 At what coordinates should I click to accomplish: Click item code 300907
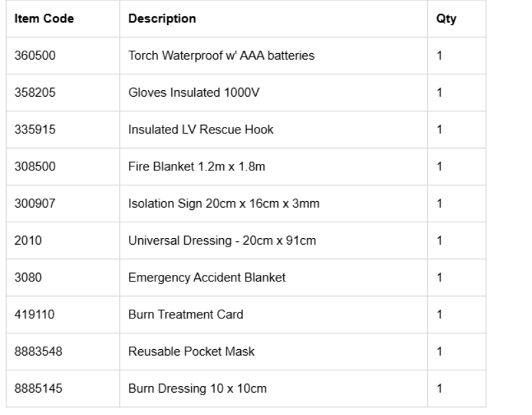(35, 203)
